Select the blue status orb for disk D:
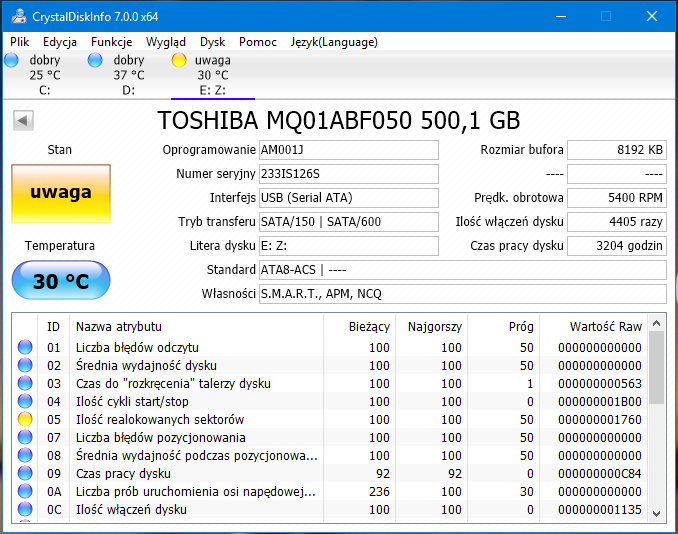 pyautogui.click(x=95, y=60)
